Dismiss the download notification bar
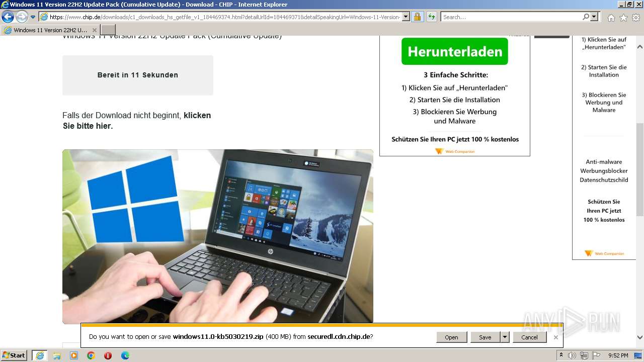 pos(555,337)
